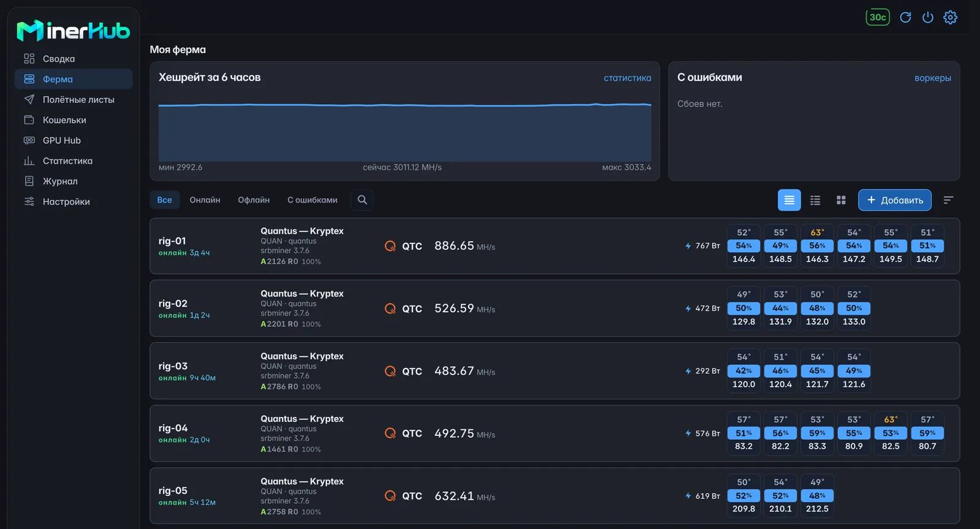
Task: Click the hashrate chart line
Action: tap(404, 105)
